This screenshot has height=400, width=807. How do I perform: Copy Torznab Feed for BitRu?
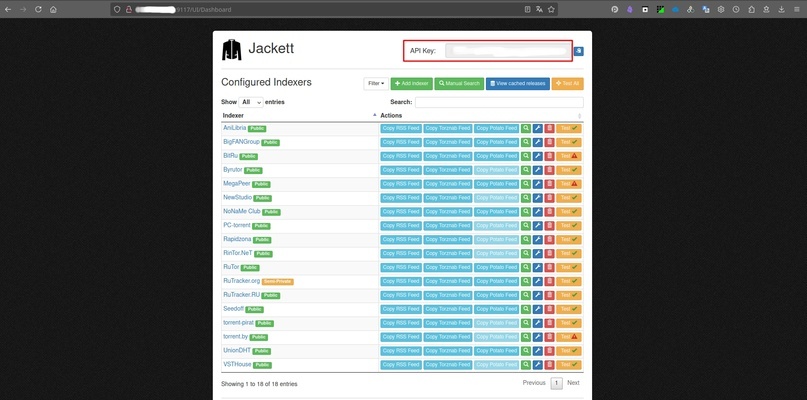[x=448, y=156]
